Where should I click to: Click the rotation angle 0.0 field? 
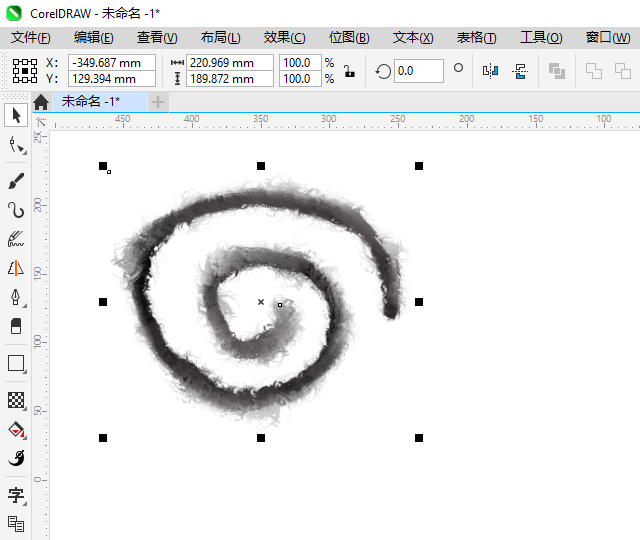[418, 71]
